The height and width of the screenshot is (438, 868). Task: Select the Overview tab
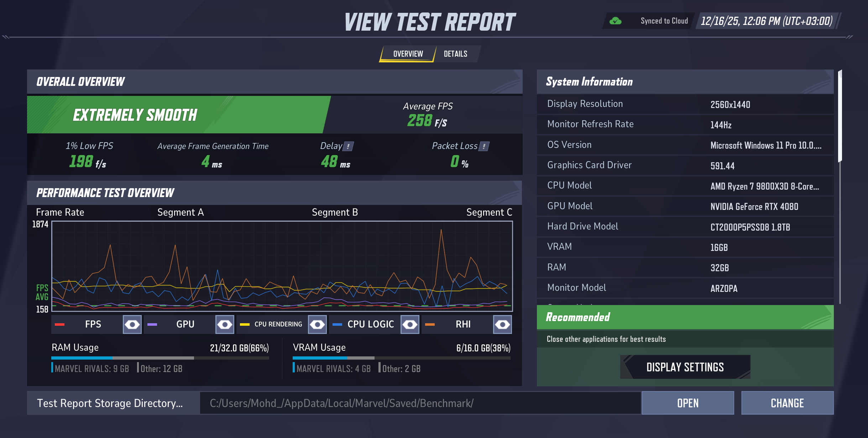(407, 53)
